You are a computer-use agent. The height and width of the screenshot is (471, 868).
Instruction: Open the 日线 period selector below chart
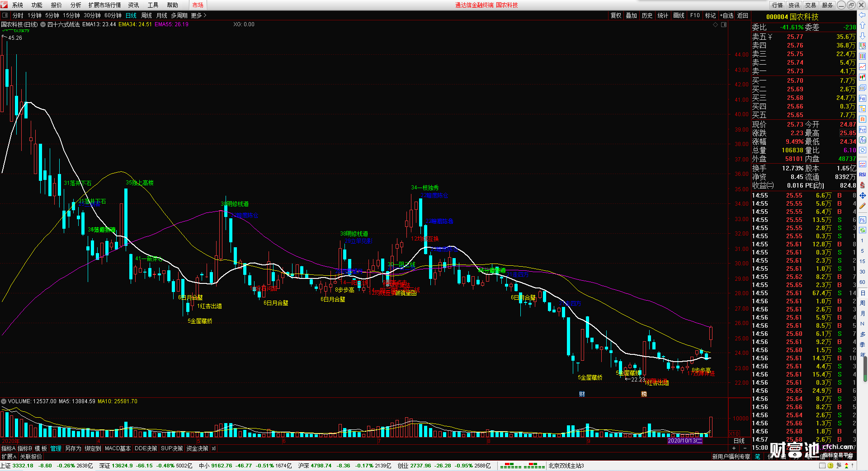coord(739,441)
